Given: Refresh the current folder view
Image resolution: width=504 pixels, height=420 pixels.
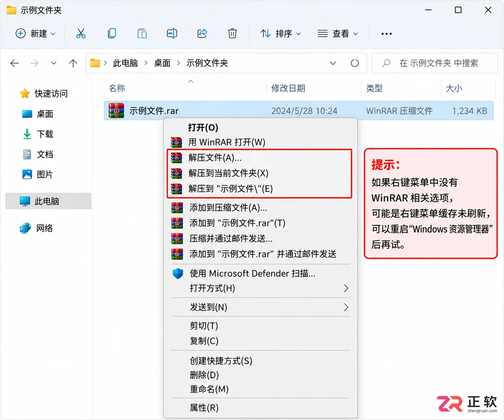Looking at the screenshot, I should click(x=355, y=63).
